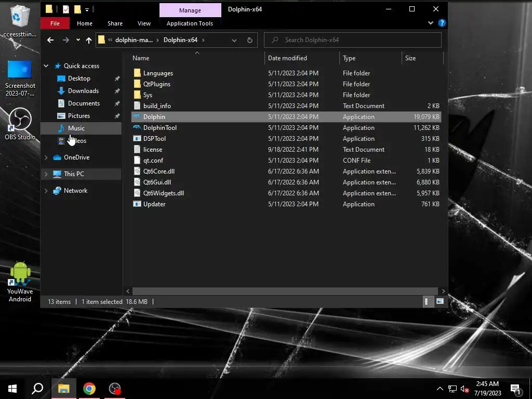Switch to large thumbnails view icon

[x=440, y=301]
